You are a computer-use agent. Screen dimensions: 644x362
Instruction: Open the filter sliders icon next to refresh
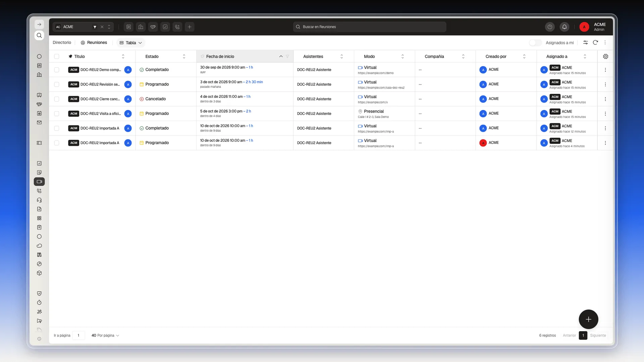585,43
